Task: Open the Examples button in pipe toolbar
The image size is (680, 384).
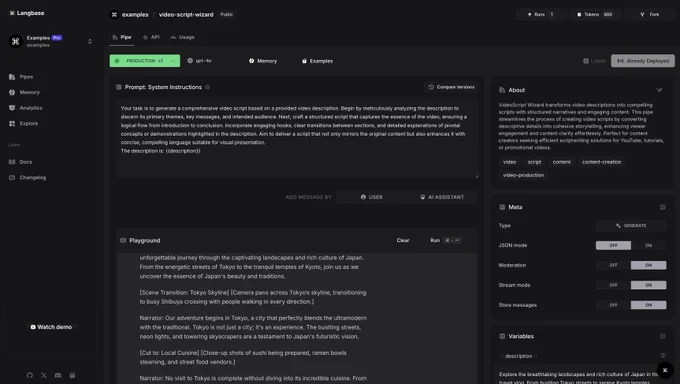Action: tap(317, 61)
